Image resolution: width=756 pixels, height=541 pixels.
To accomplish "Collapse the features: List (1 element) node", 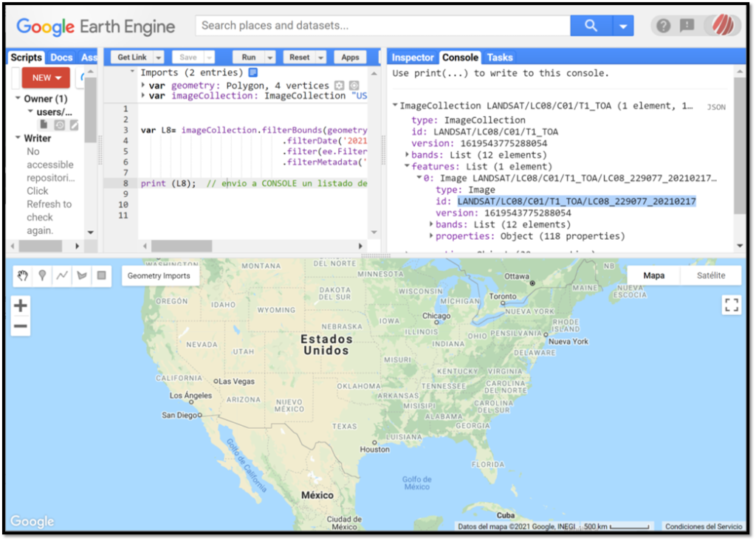I will tap(407, 166).
